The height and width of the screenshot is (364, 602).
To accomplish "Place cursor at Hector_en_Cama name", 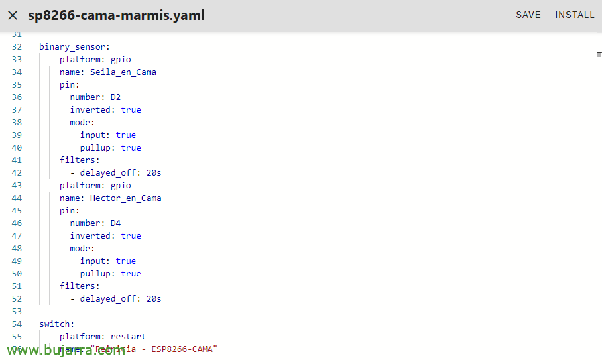I will tap(125, 198).
